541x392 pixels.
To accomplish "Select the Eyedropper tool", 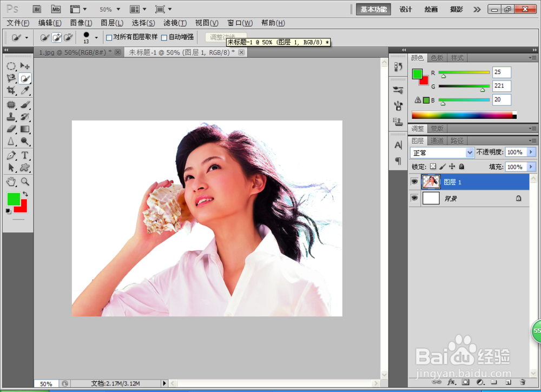I will point(25,90).
